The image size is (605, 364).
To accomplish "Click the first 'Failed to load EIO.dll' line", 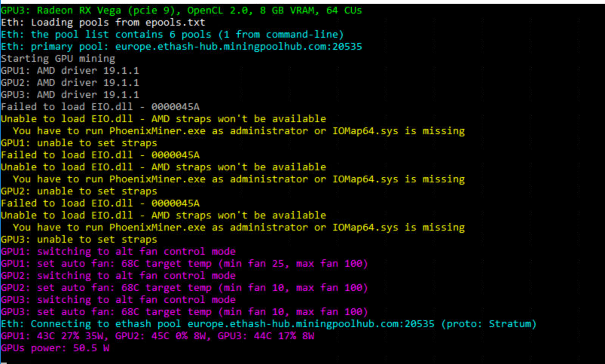I will [100, 107].
